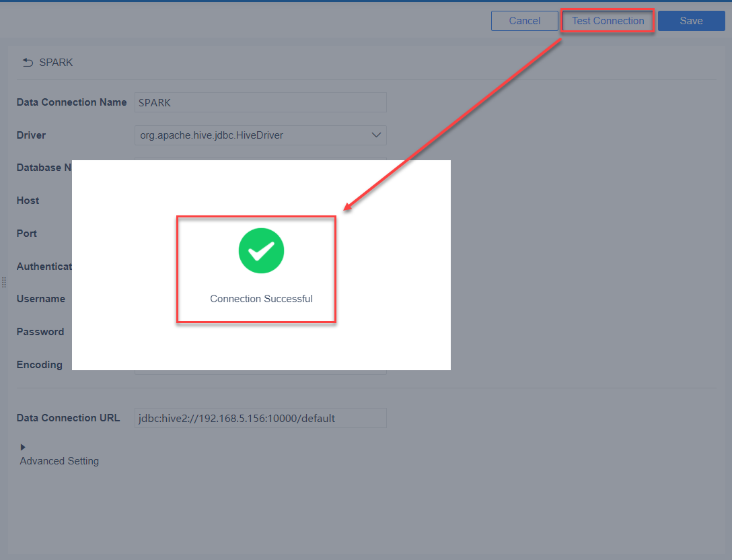This screenshot has width=732, height=560.
Task: Click the green checkmark success icon
Action: [x=261, y=250]
